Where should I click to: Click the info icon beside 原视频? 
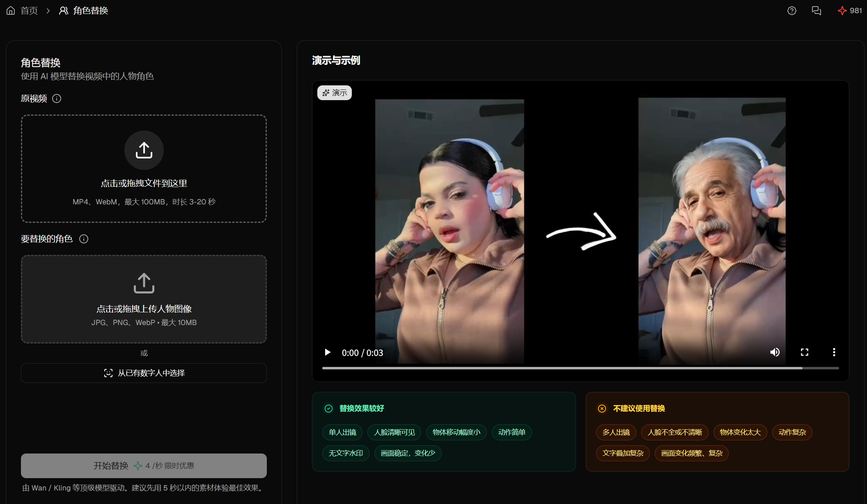[57, 99]
